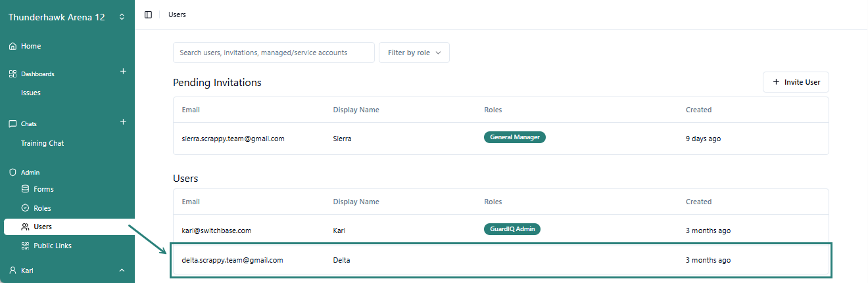Click the Public Links QR icon
This screenshot has width=868, height=283.
click(26, 246)
